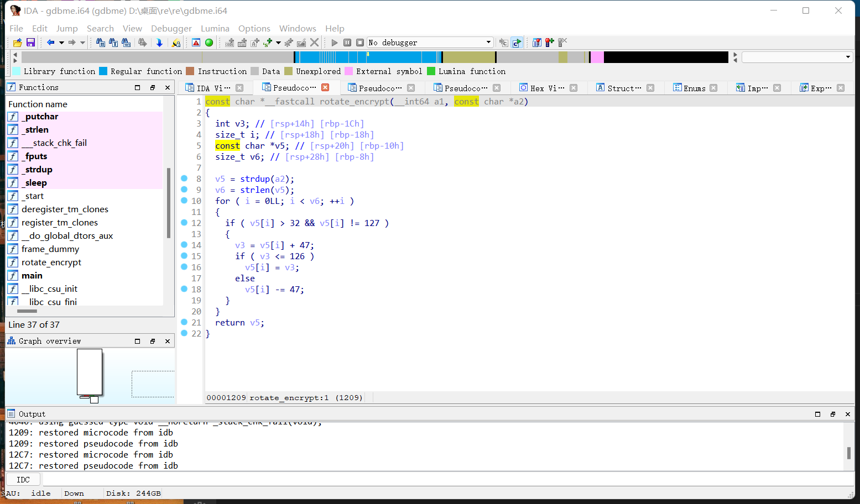Terminate process with the stop button
Screen dimensions: 860x504
tap(360, 43)
